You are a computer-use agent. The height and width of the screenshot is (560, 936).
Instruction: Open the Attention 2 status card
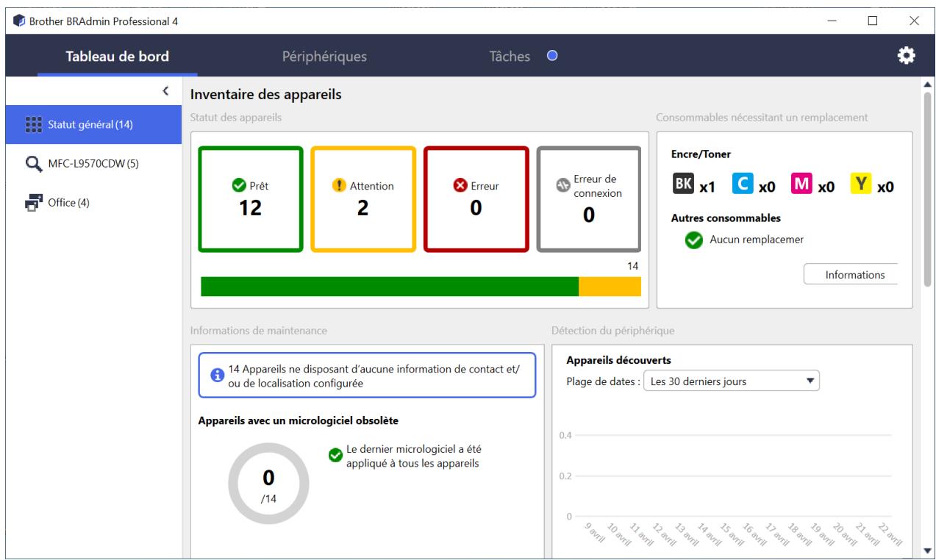click(363, 199)
